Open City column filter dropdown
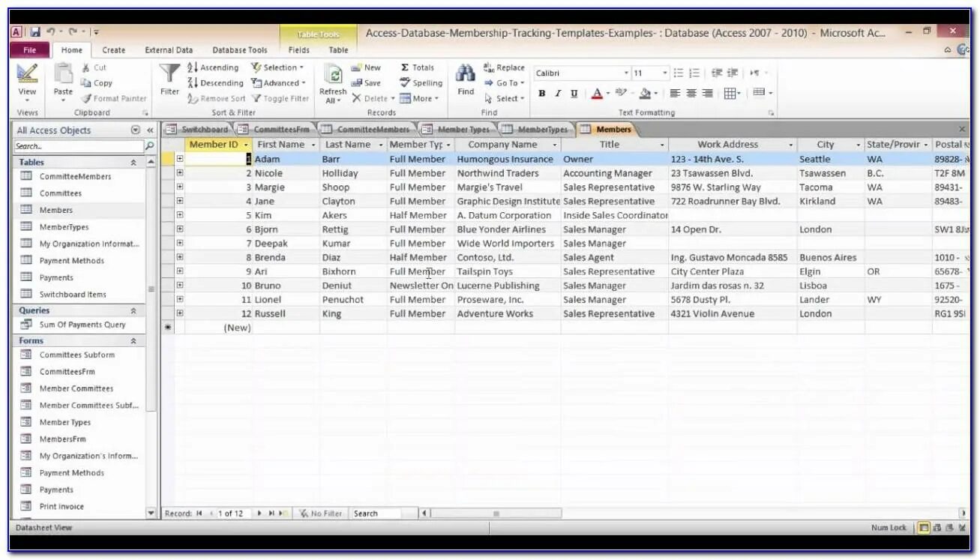980x560 pixels. coord(859,145)
